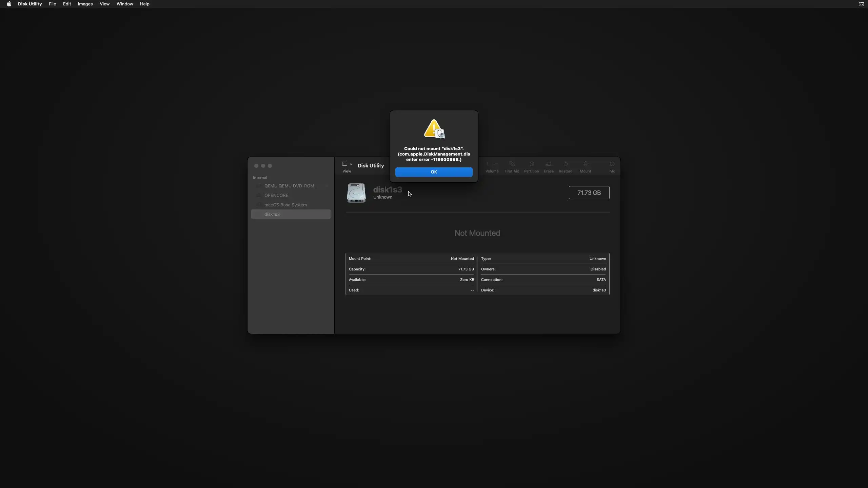
Task: Toggle the sidebar view icon
Action: pos(344,164)
